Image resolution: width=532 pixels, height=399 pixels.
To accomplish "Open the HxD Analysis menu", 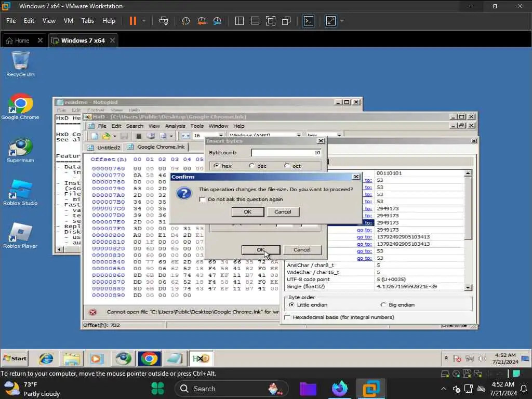I will point(175,126).
